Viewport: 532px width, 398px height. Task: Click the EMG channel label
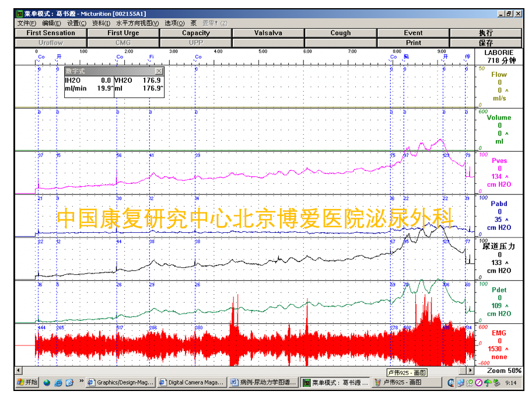tap(499, 333)
